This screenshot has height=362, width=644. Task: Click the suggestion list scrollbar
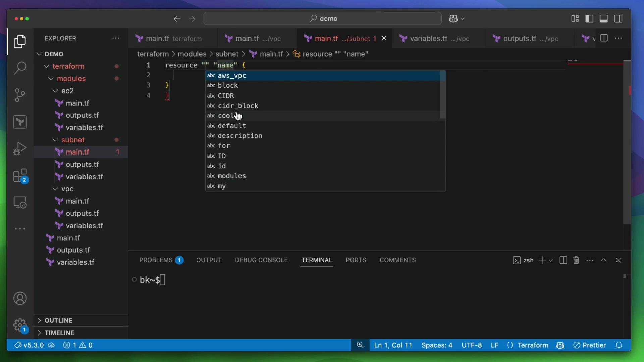(443, 95)
